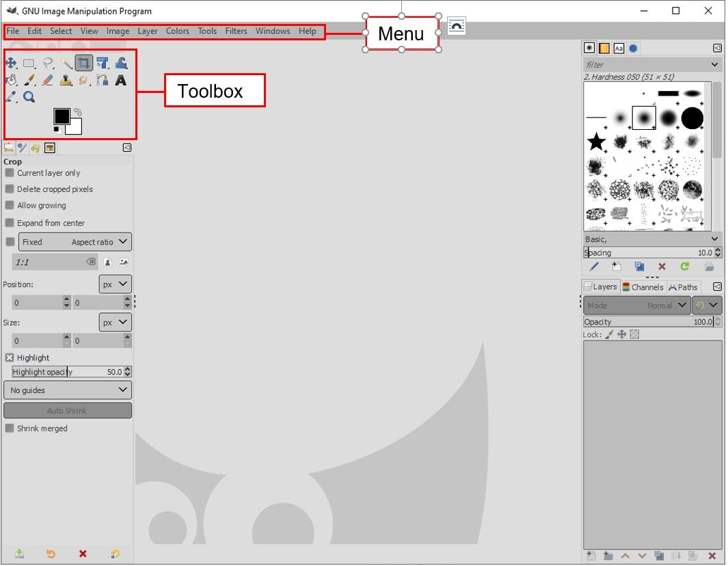Select the Smudge tool

coord(84,81)
